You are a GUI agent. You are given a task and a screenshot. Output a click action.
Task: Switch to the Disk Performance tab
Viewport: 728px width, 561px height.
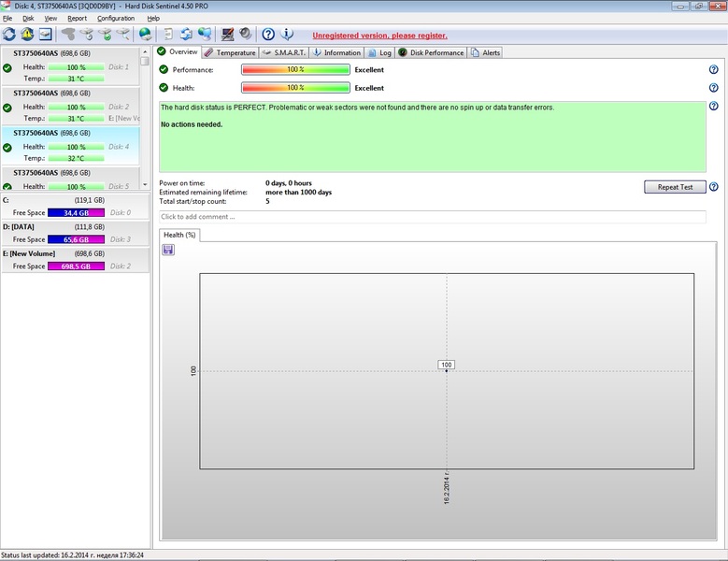click(431, 52)
